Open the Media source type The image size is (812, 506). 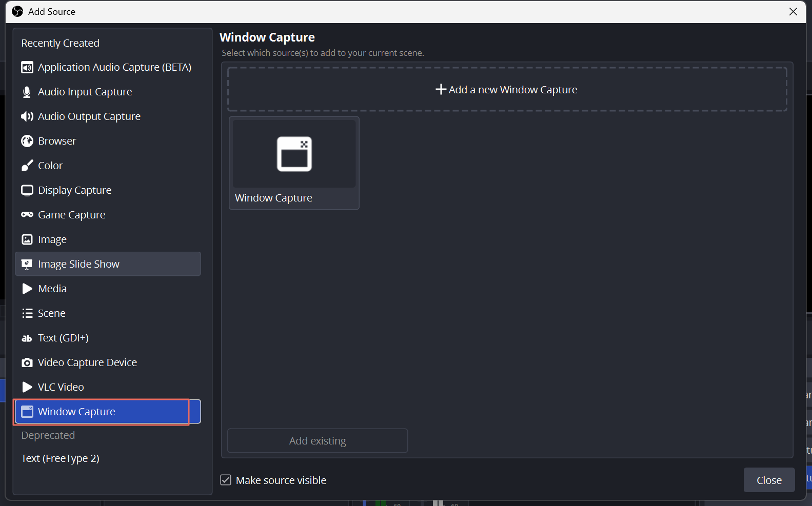pos(108,289)
